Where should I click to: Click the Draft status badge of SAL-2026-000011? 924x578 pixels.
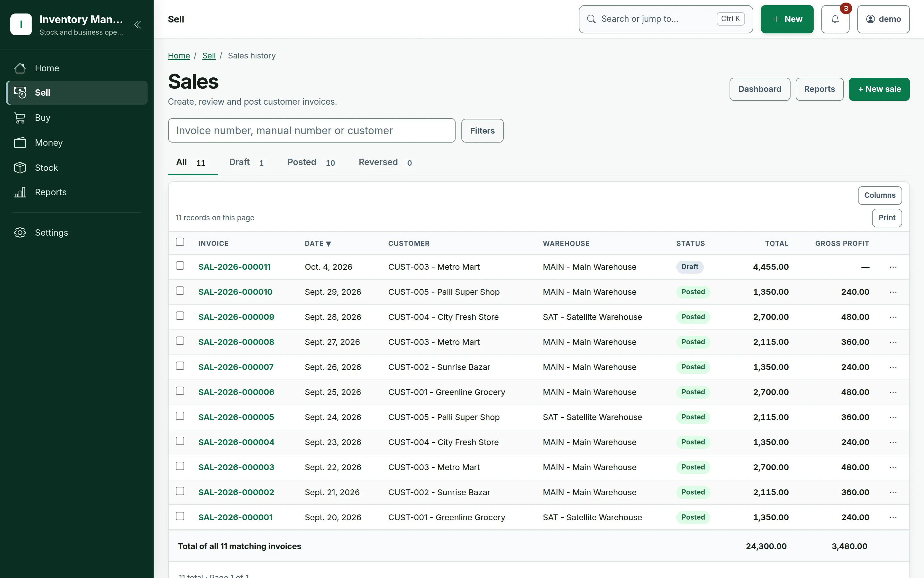[x=689, y=267]
